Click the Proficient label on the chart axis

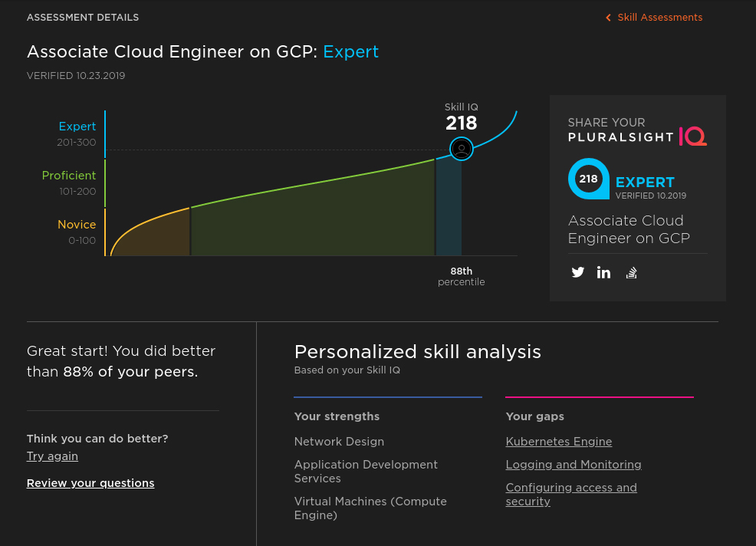click(x=69, y=176)
